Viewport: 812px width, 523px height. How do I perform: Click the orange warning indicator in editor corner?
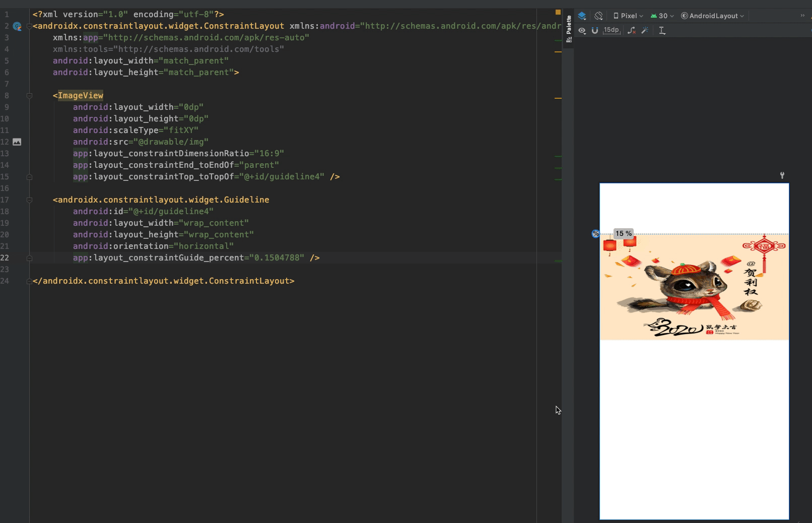[x=558, y=12]
